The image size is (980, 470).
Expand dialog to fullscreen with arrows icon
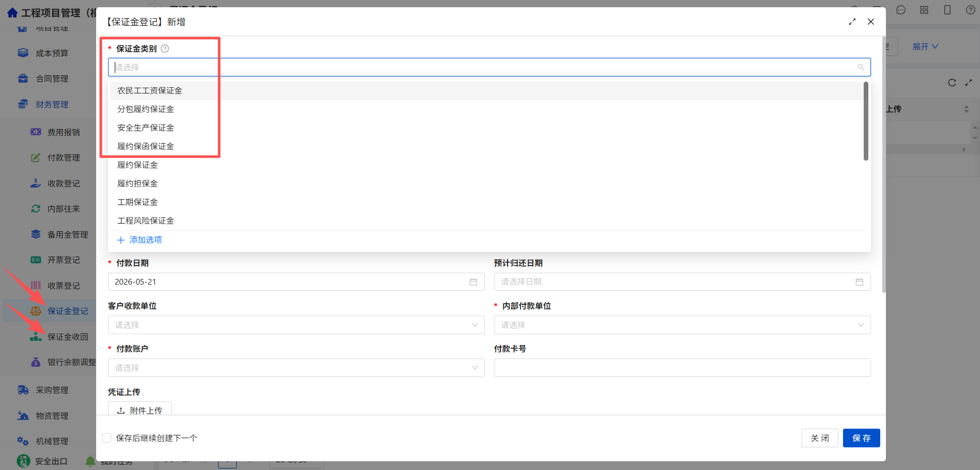click(852, 22)
